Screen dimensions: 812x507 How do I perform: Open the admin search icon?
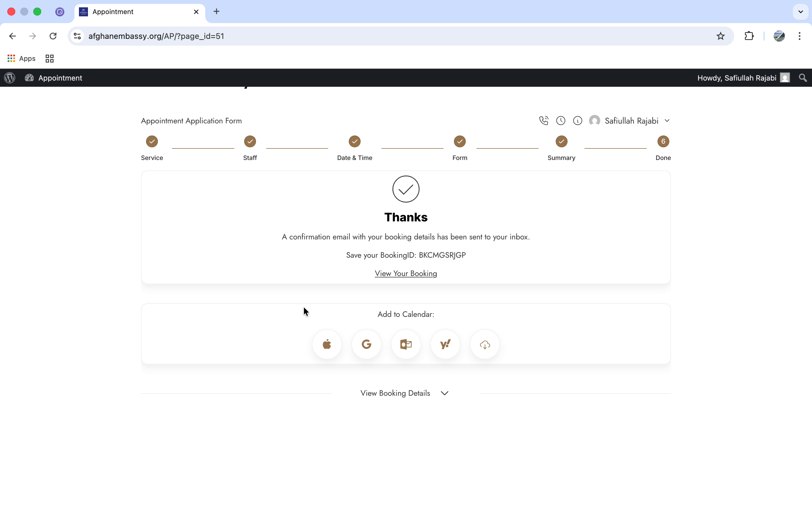(x=802, y=78)
